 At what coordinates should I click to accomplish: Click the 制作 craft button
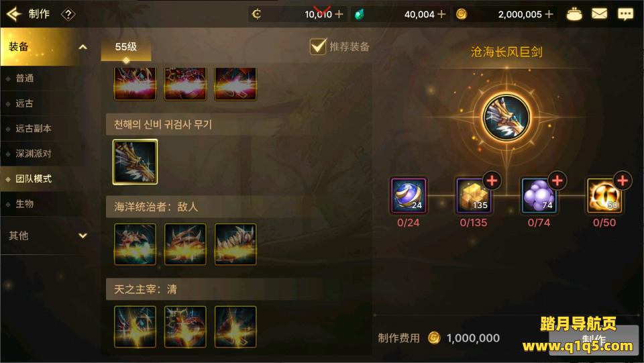tap(594, 340)
